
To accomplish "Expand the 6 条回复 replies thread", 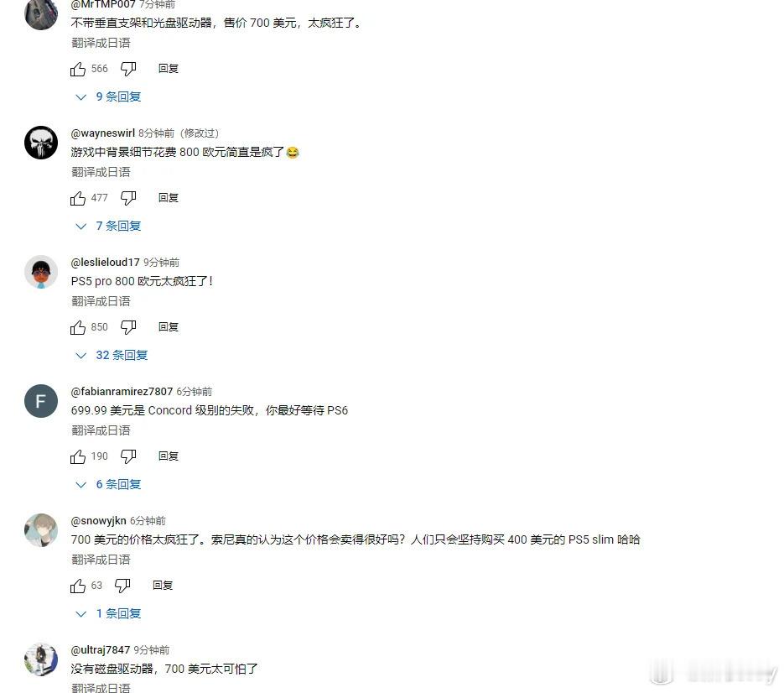I will pyautogui.click(x=108, y=484).
